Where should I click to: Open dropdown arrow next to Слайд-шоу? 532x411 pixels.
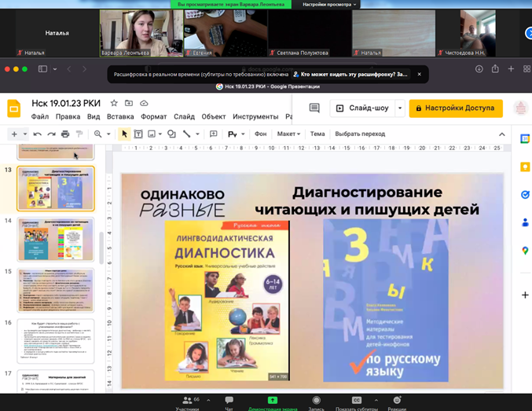[400, 108]
